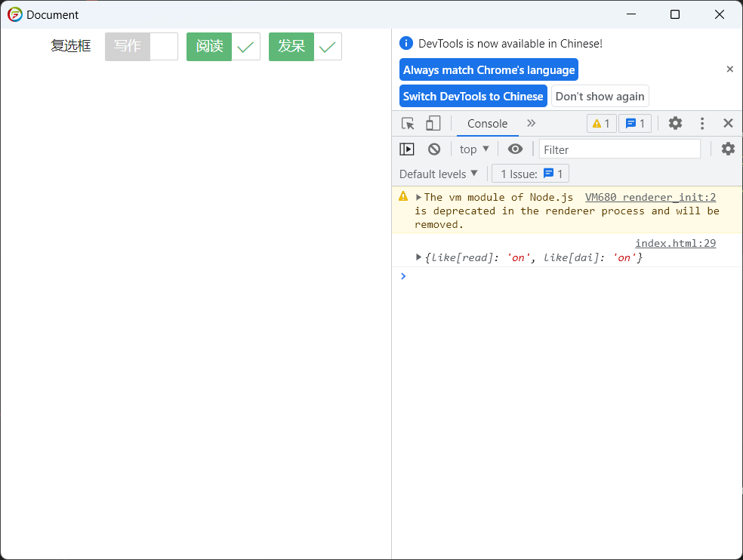Open DevTools settings gear in main toolbar
This screenshot has height=560, width=743.
coord(675,124)
